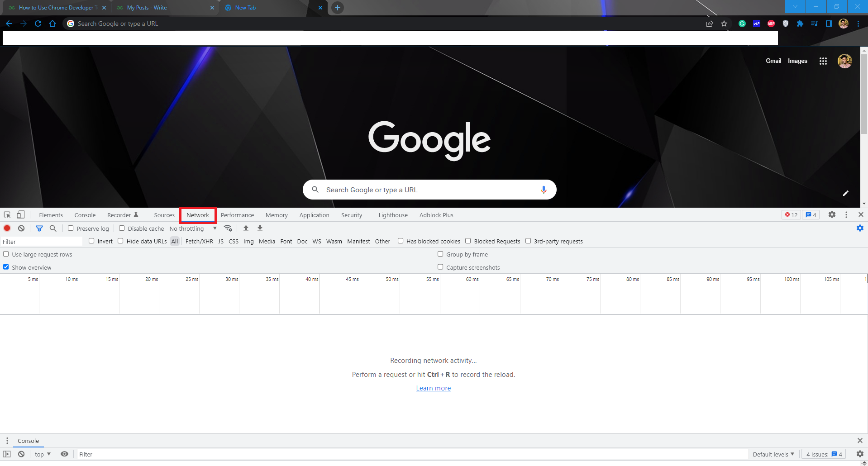
Task: Filter requests by Img type
Action: [248, 242]
